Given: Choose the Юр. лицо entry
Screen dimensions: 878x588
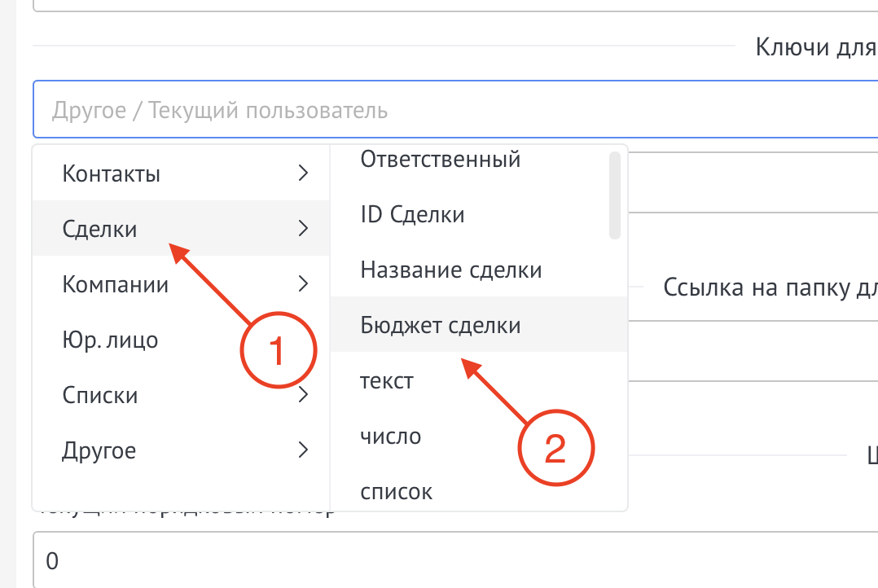Looking at the screenshot, I should [180, 340].
